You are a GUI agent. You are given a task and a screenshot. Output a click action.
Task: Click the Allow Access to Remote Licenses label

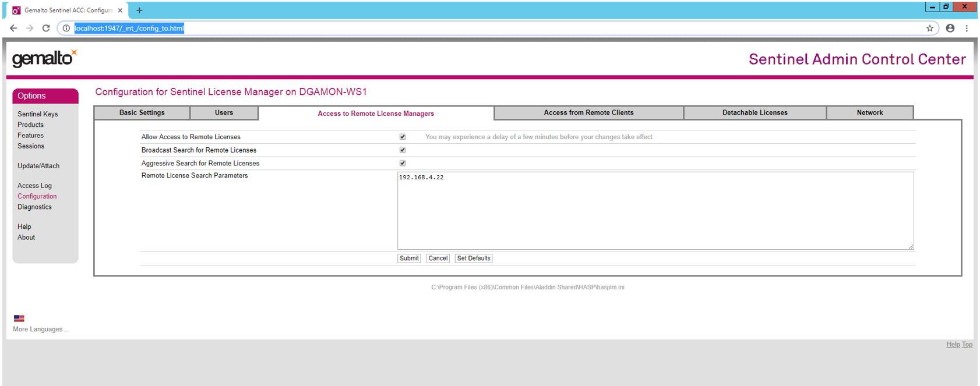coord(191,137)
